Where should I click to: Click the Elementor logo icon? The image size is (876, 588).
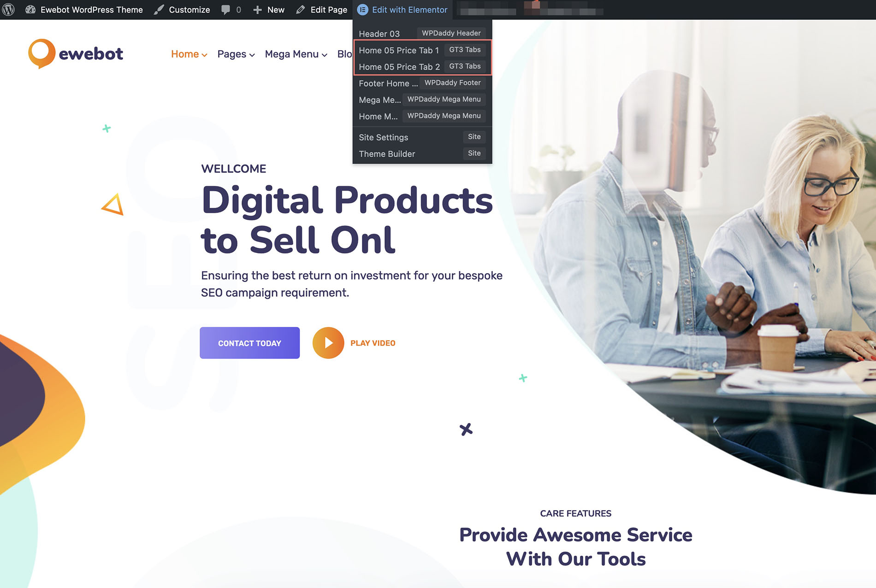coord(363,10)
